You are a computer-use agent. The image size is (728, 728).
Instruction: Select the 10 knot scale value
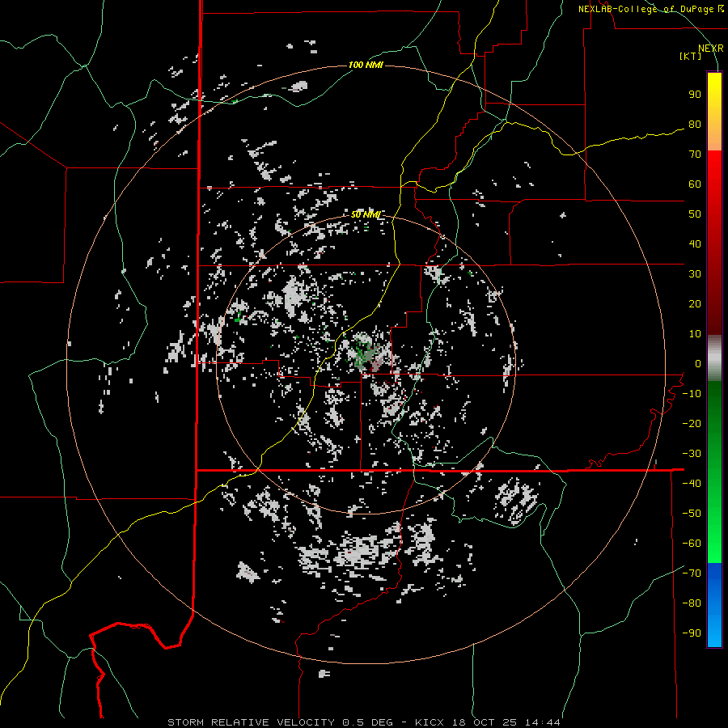(x=695, y=334)
